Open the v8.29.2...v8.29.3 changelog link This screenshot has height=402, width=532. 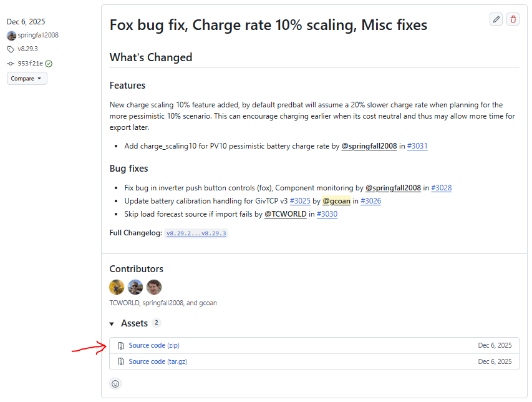pyautogui.click(x=196, y=233)
